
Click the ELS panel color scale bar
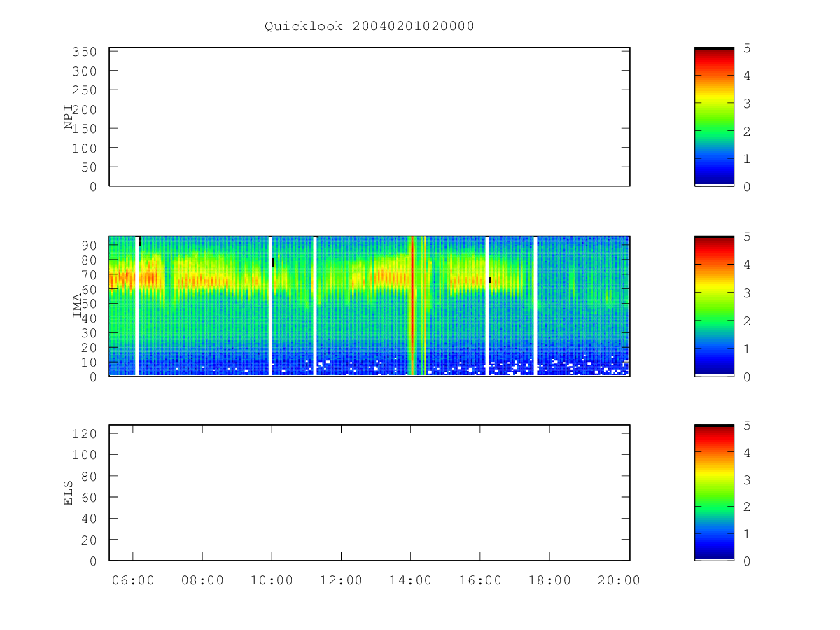pos(714,493)
